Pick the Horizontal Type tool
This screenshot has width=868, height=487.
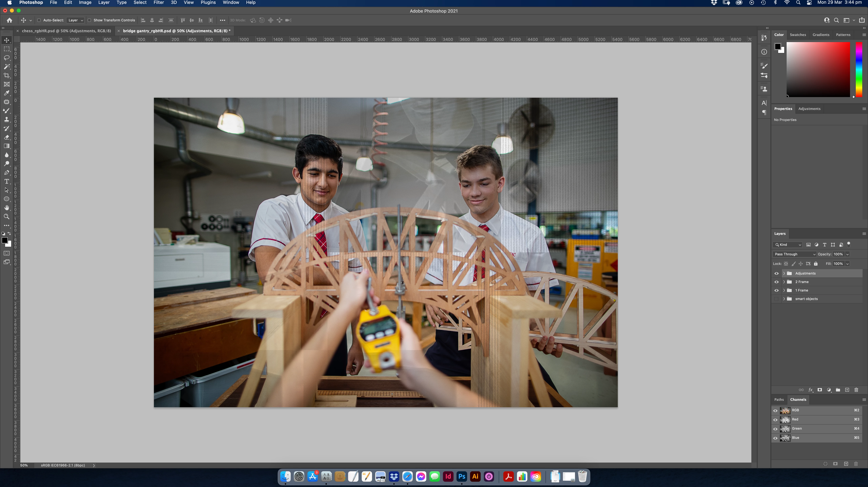click(6, 181)
